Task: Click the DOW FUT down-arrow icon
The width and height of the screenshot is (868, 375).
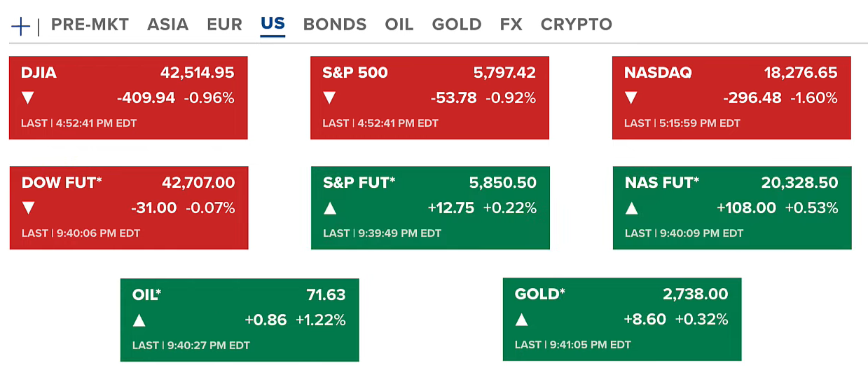Action: pos(29,208)
